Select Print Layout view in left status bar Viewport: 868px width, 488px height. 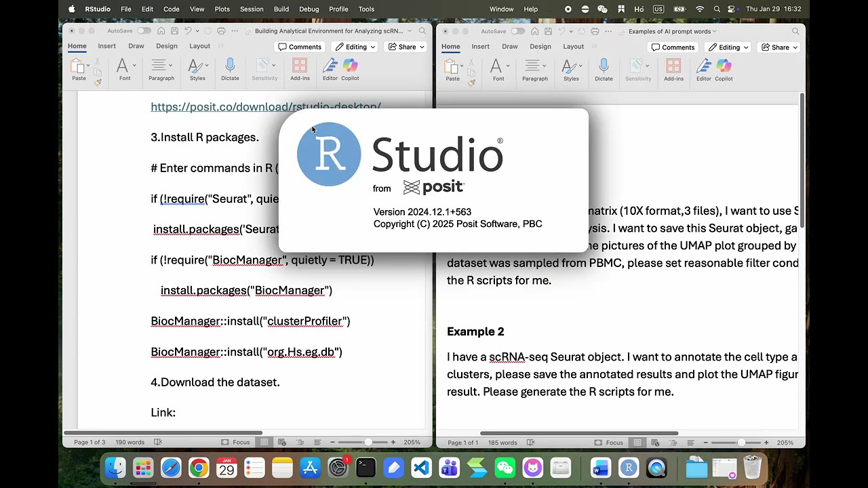264,443
